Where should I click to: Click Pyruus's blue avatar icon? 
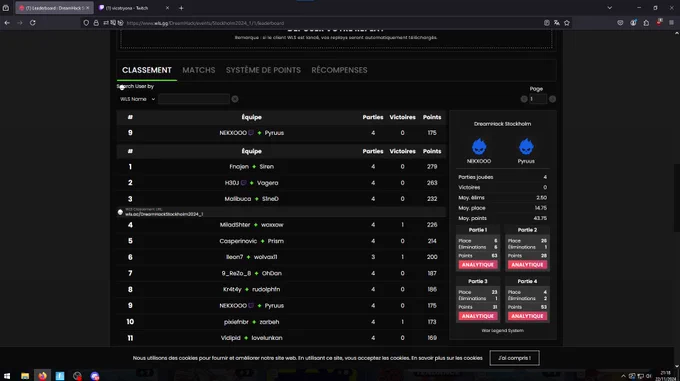pyautogui.click(x=526, y=147)
